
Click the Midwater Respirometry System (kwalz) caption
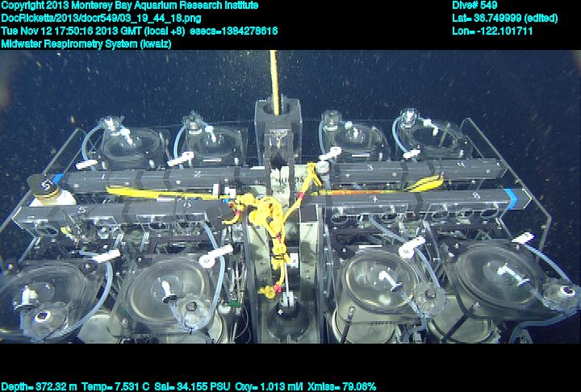tap(86, 44)
